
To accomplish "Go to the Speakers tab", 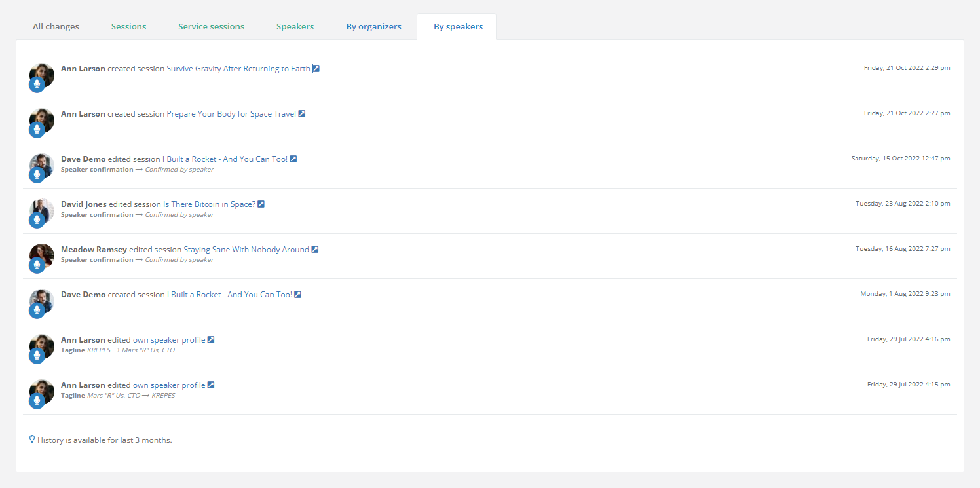I will point(295,27).
